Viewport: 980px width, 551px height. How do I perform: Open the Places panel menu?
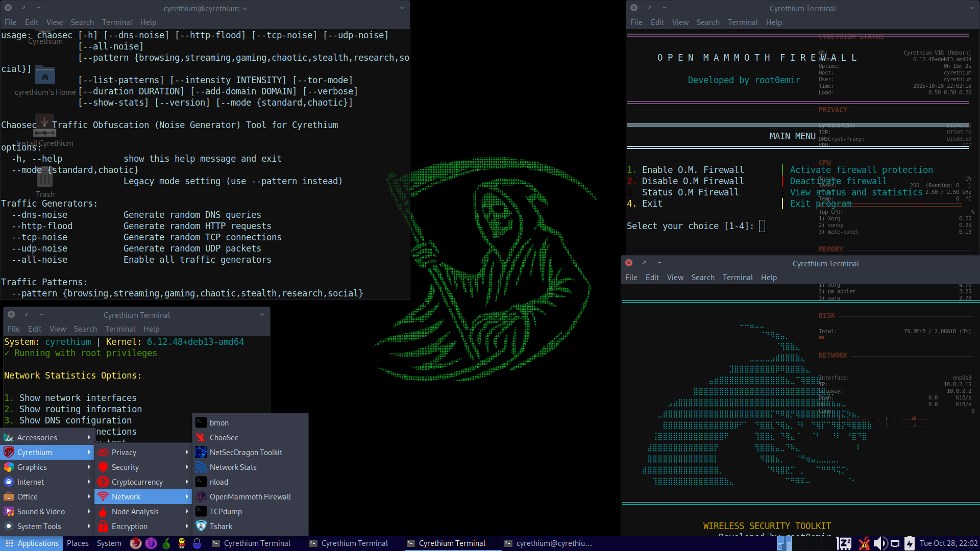coord(78,543)
